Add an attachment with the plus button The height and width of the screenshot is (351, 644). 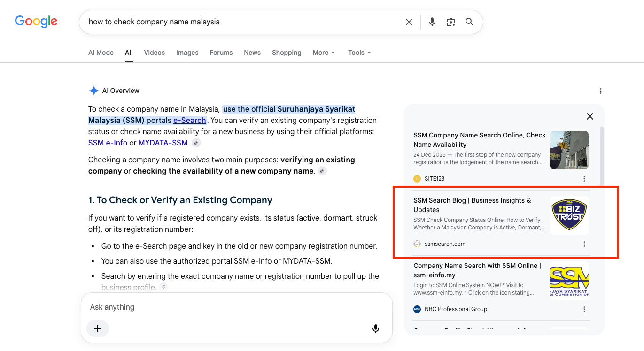click(98, 328)
